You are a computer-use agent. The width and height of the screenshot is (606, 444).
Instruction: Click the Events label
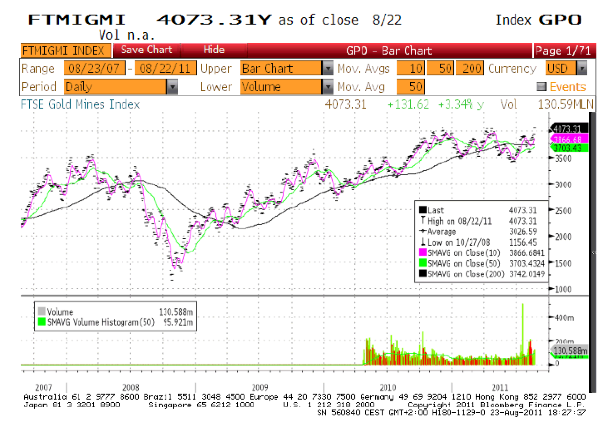tap(568, 87)
